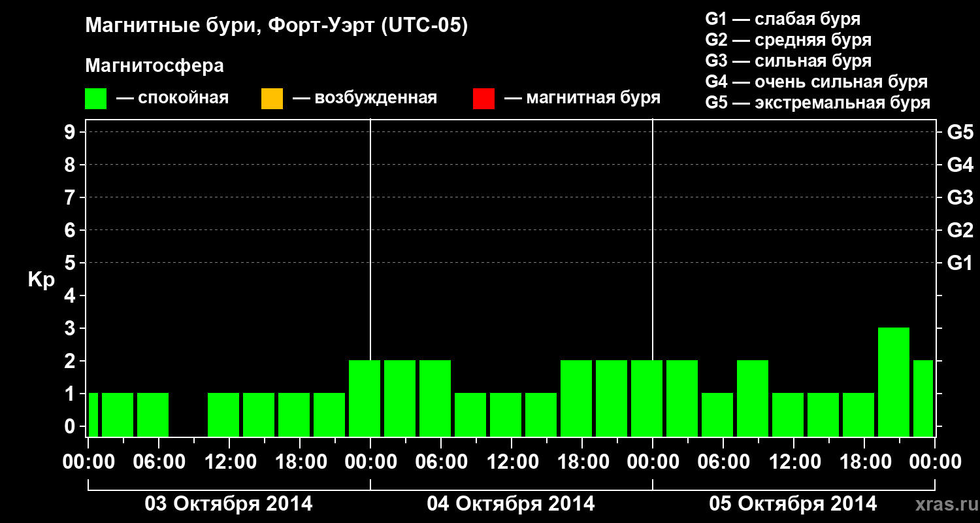Click the '12:00' tick label above 03 Октября
Image resolution: width=980 pixels, height=523 pixels.
[x=229, y=462]
